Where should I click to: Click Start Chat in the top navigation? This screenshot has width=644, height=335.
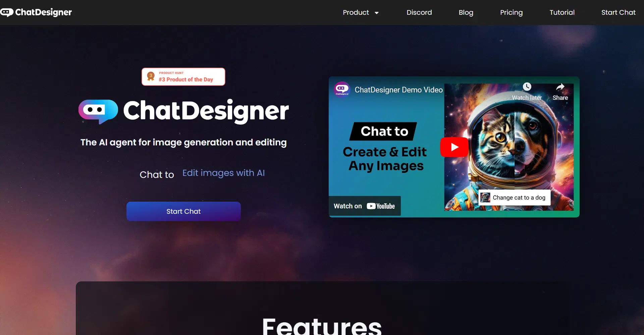pos(618,12)
